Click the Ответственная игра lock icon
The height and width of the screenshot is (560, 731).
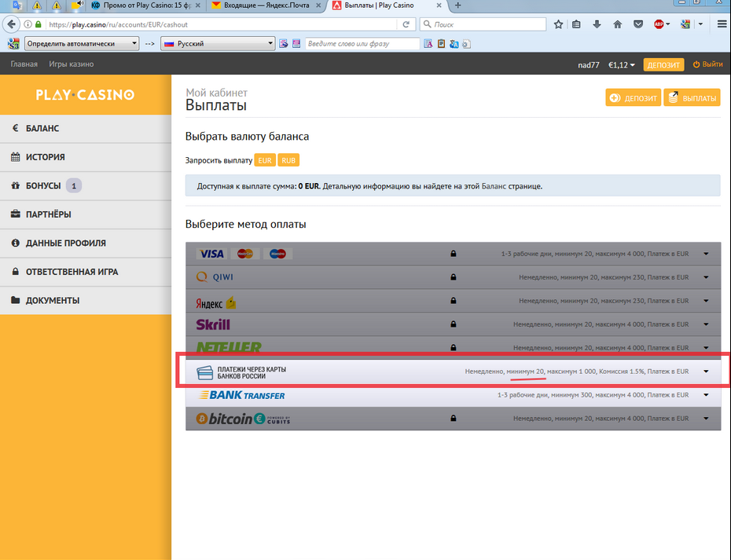point(16,272)
